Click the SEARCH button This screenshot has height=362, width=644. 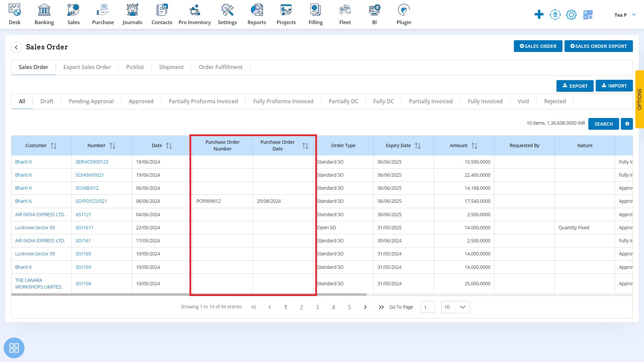point(603,124)
